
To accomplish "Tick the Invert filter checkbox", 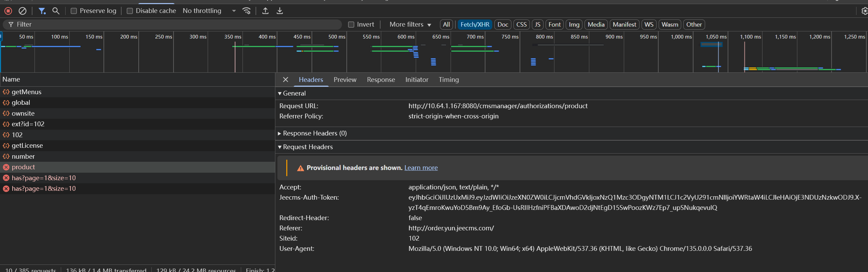I will point(351,25).
